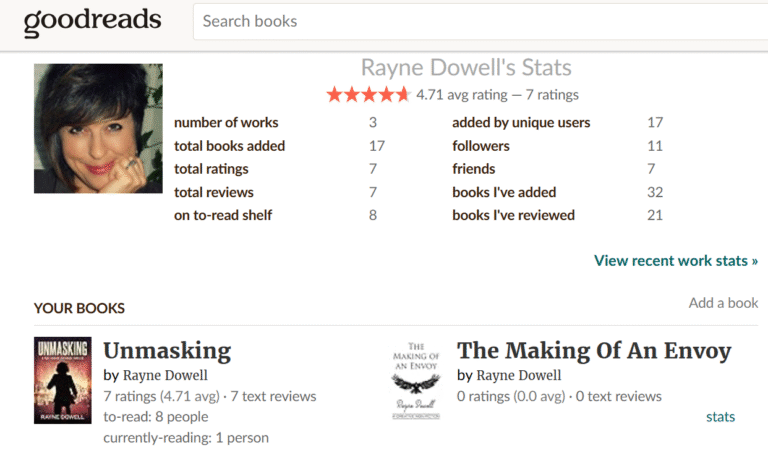
Task: Click the books I've reviewed label
Action: pos(513,215)
